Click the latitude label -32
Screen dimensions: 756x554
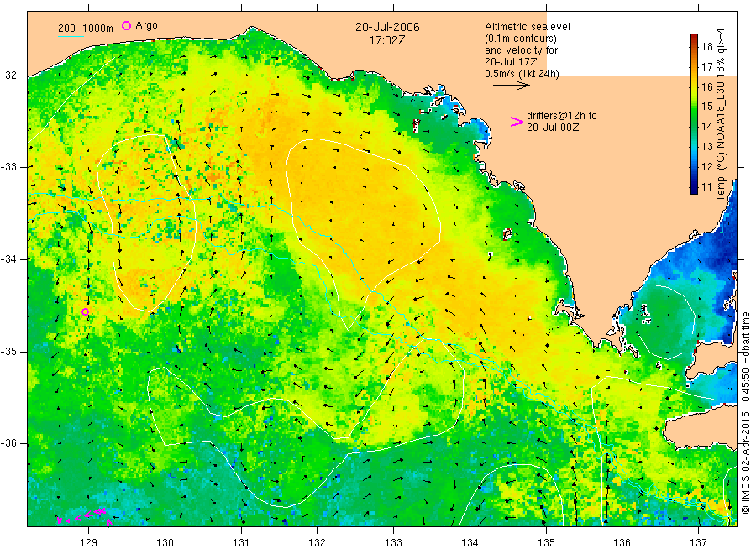(x=8, y=76)
